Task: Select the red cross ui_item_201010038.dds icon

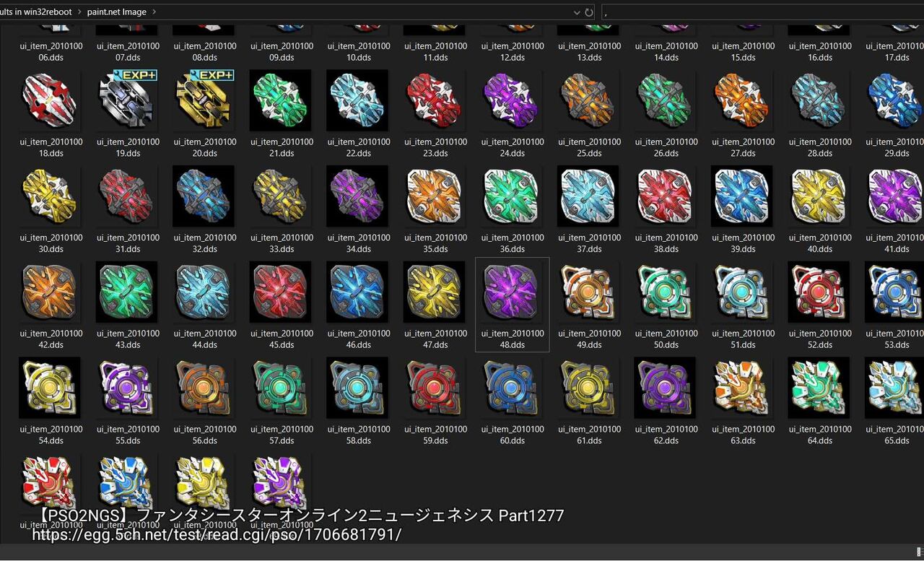Action: (x=666, y=196)
